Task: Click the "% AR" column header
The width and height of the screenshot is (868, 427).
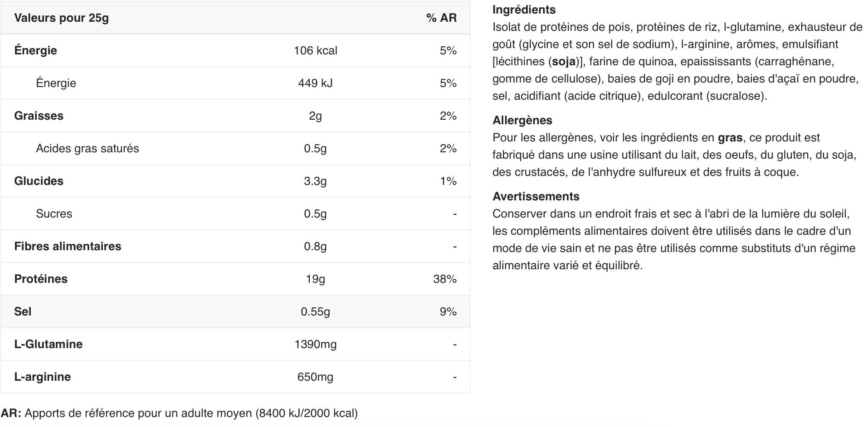Action: pos(441,18)
